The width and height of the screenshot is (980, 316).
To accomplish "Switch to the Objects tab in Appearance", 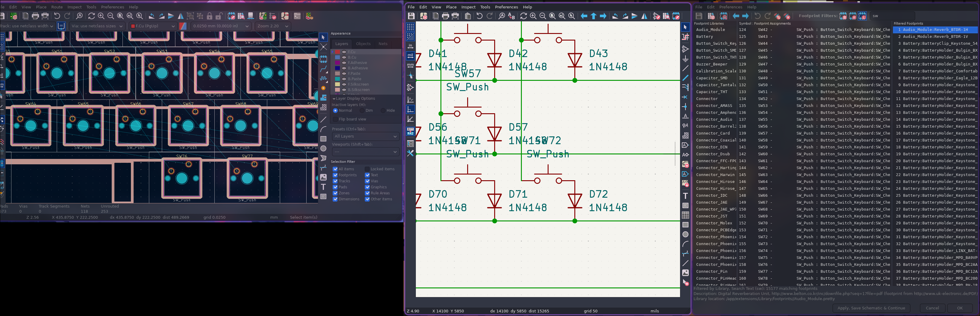I will coord(363,44).
